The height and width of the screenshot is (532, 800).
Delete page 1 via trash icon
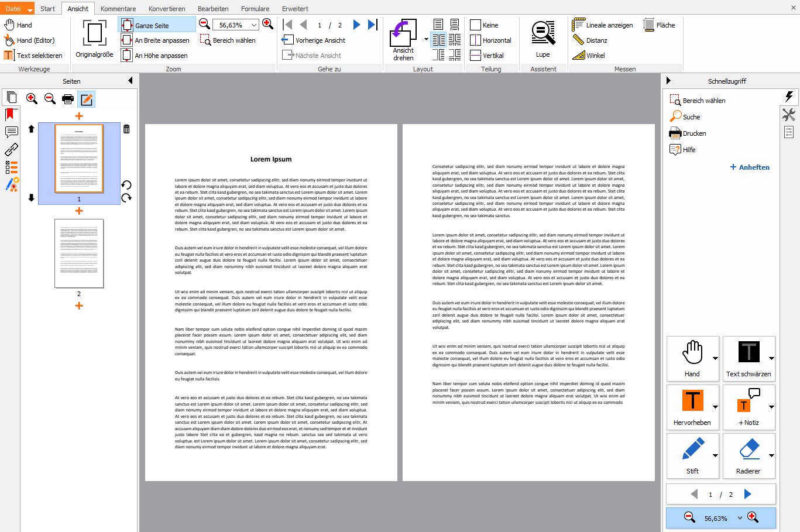(x=126, y=128)
